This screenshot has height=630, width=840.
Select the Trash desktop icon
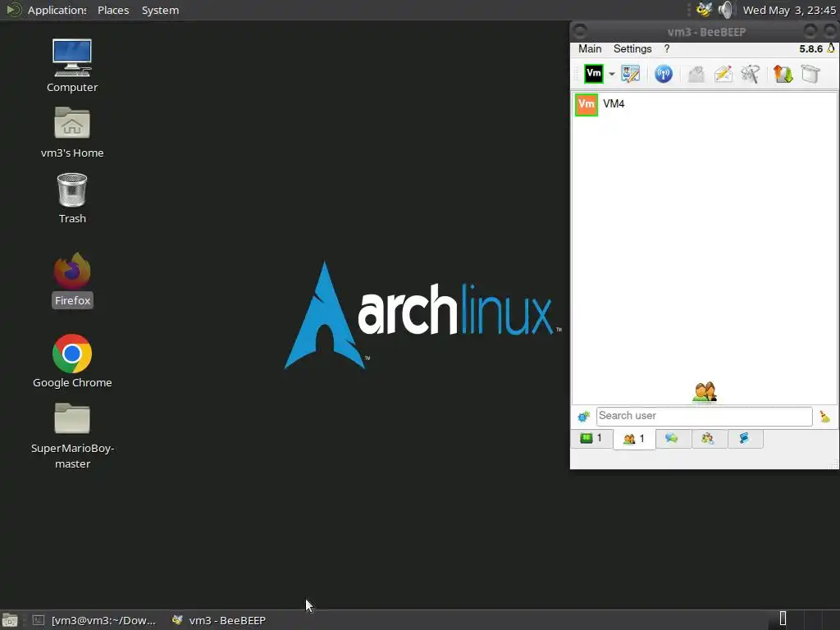(x=72, y=199)
